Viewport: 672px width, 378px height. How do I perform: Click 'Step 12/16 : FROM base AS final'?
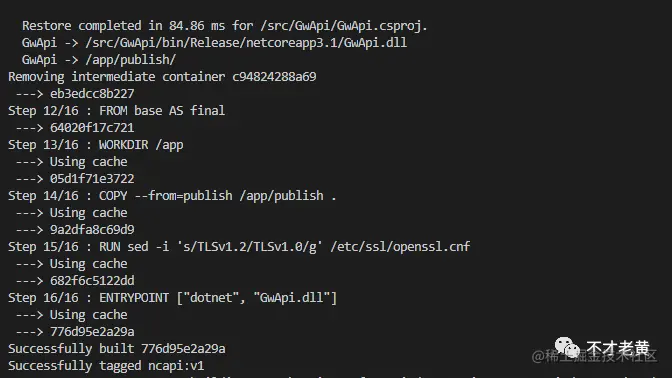tap(116, 111)
